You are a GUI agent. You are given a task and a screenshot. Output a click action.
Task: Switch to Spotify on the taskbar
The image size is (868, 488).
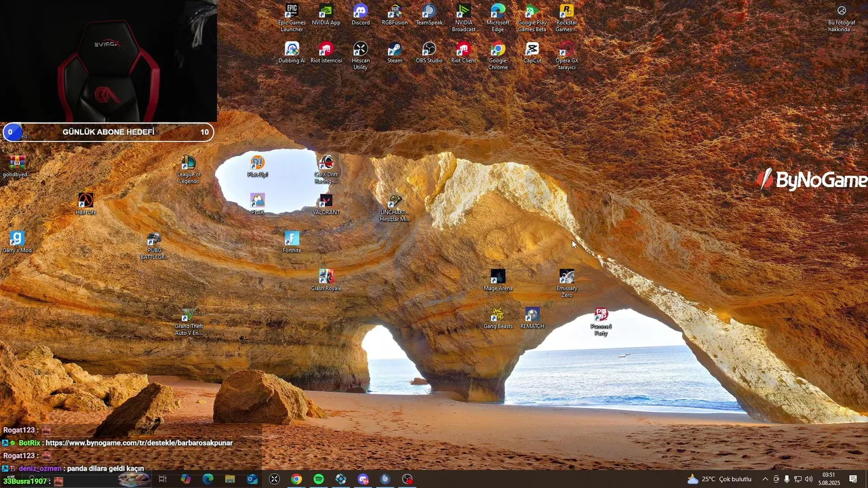tap(319, 479)
